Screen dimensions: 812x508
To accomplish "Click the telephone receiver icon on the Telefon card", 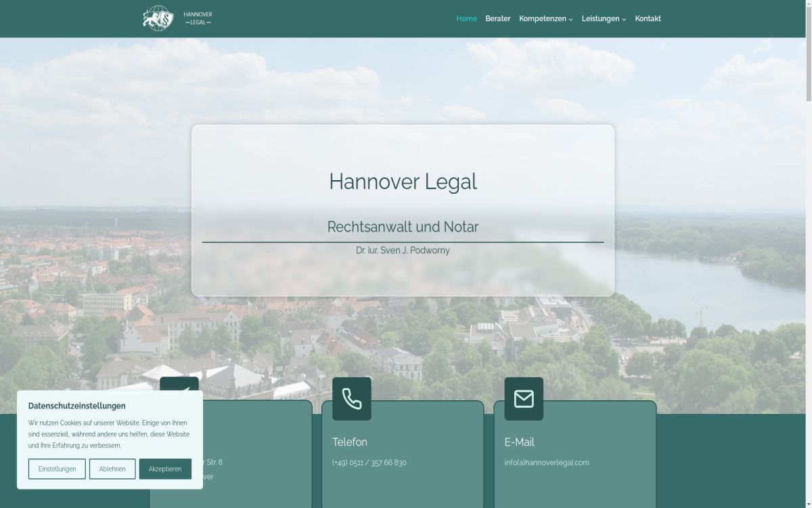I will click(353, 399).
